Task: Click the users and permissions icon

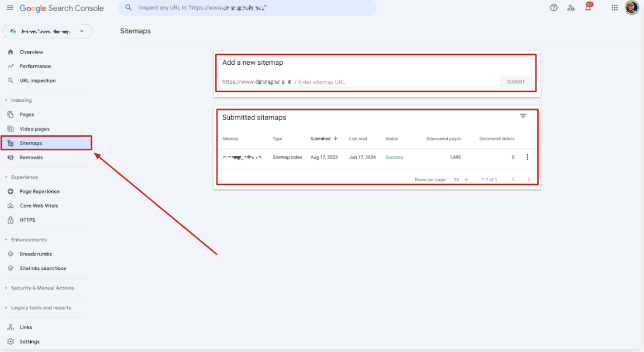Action: (571, 8)
